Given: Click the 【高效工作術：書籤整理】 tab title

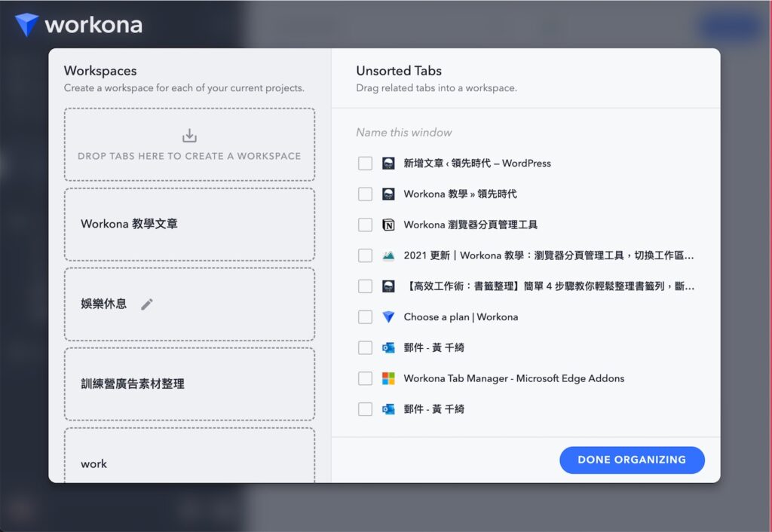Looking at the screenshot, I should [549, 286].
